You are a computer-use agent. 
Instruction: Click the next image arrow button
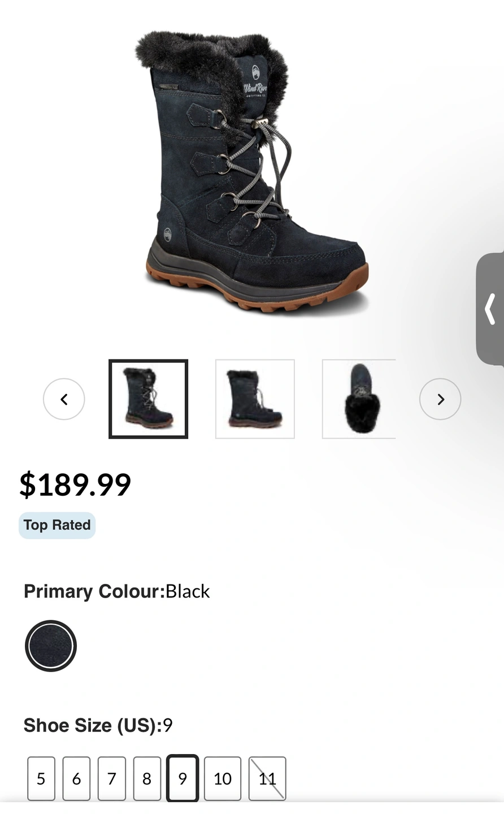[x=440, y=399]
